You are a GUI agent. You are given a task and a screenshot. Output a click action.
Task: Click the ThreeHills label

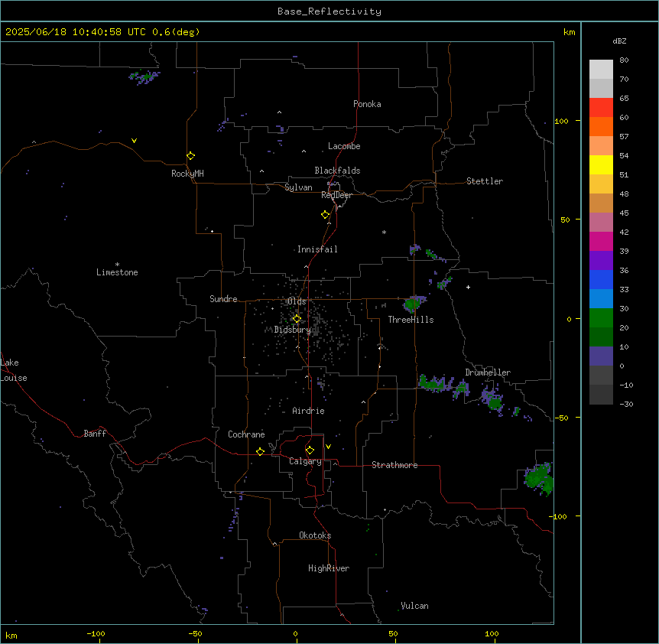click(x=411, y=320)
